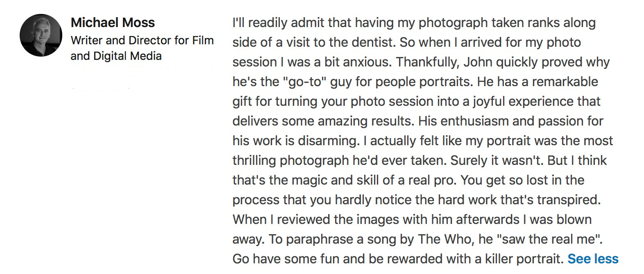The height and width of the screenshot is (274, 644).
Task: Click the "Writer and Director for Film" headline
Action: pyautogui.click(x=142, y=40)
